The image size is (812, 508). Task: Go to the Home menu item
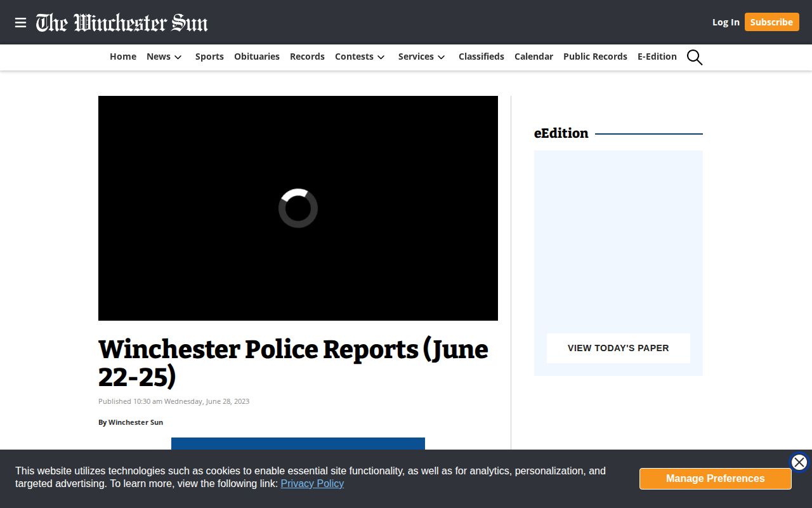tap(123, 57)
